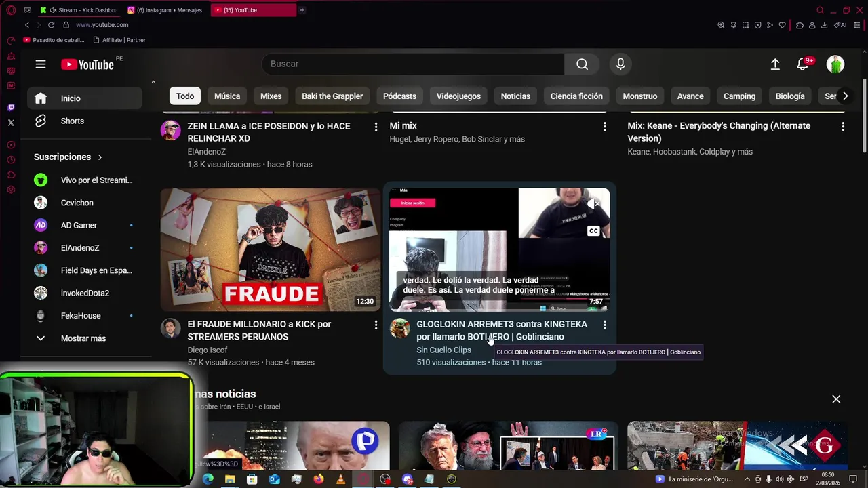Open Cevichon subscription channel
This screenshot has width=868, height=488.
(85, 203)
